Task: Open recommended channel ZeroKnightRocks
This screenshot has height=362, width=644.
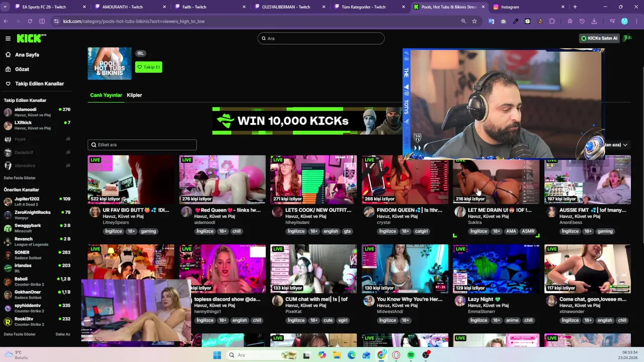Action: click(x=36, y=215)
